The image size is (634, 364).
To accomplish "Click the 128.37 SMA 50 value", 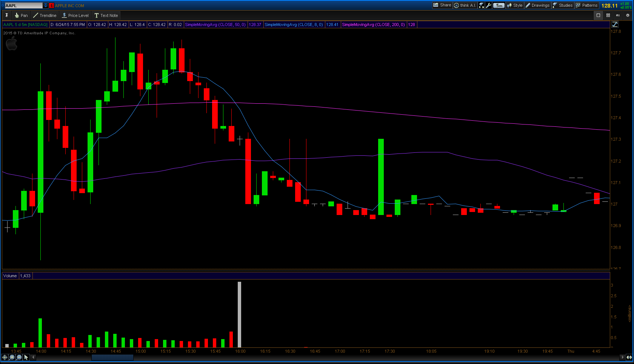I will coord(255,25).
